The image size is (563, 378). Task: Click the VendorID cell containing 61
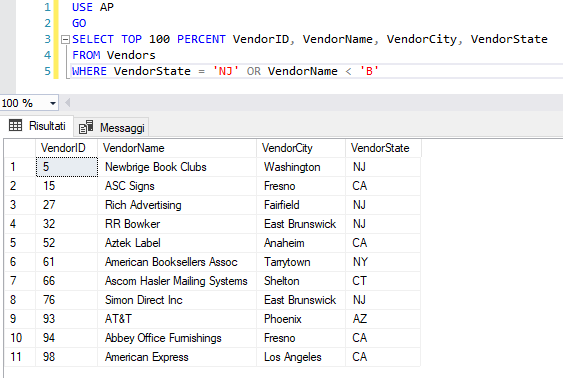point(67,262)
